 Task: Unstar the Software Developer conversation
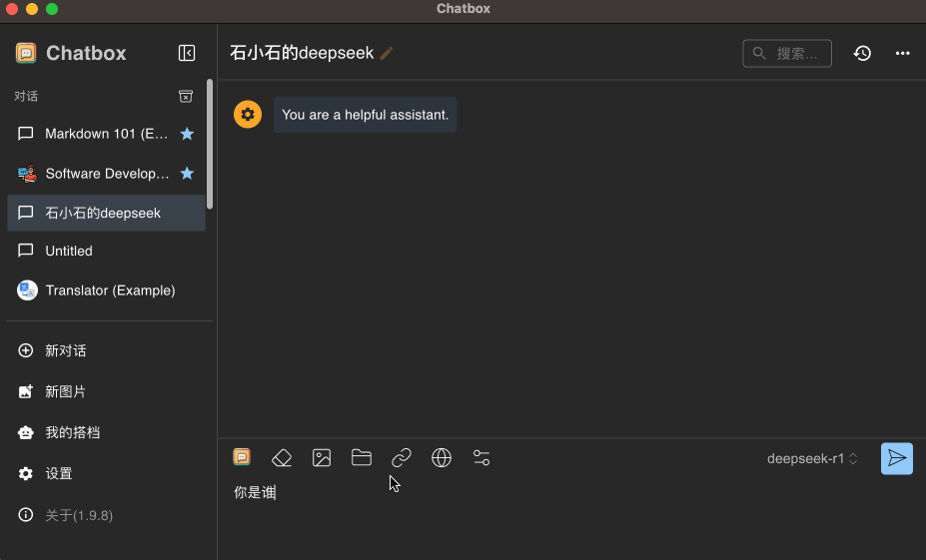tap(187, 174)
